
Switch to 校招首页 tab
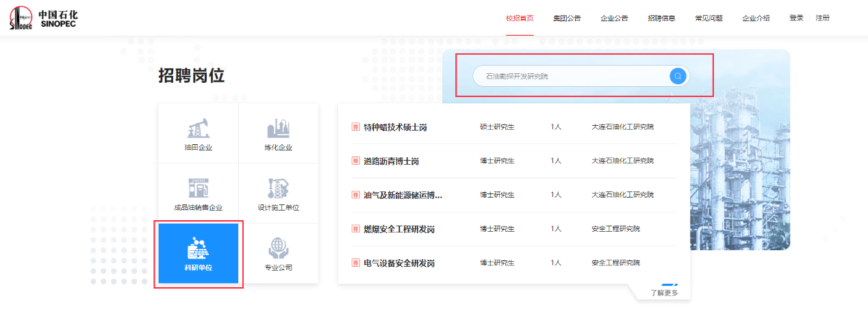(520, 18)
